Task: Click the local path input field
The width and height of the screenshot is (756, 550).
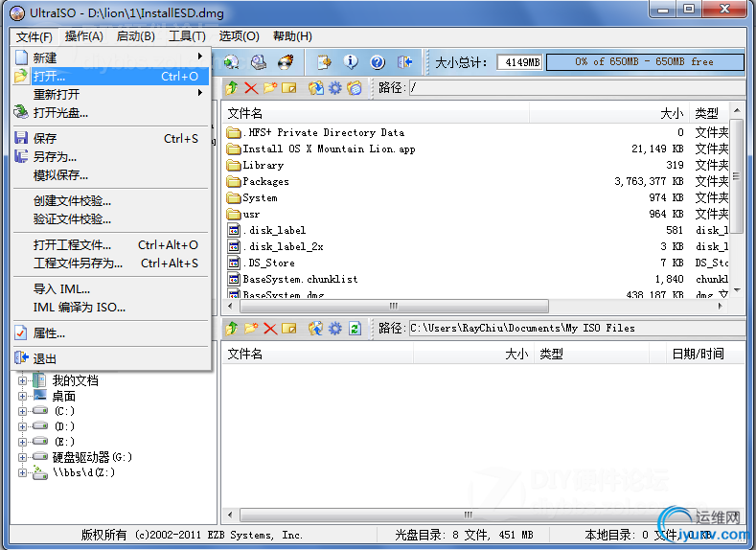Action: coord(577,329)
